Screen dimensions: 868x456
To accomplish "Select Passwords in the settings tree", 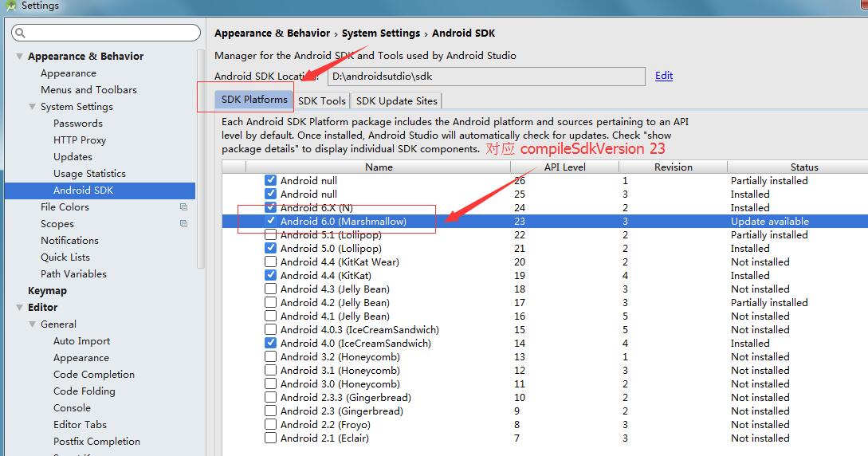I will click(78, 124).
